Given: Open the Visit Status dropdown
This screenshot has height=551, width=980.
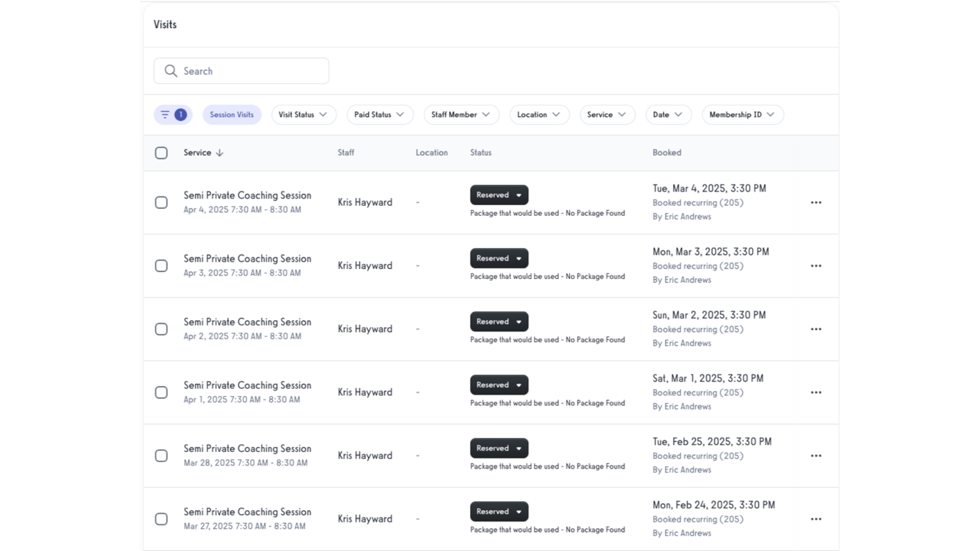Looking at the screenshot, I should pyautogui.click(x=303, y=114).
